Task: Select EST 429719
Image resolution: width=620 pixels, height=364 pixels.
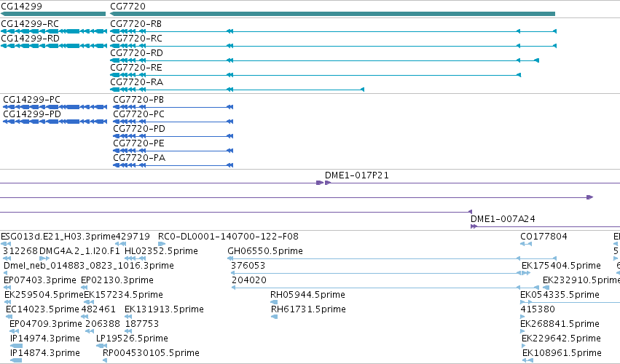Action: click(133, 237)
